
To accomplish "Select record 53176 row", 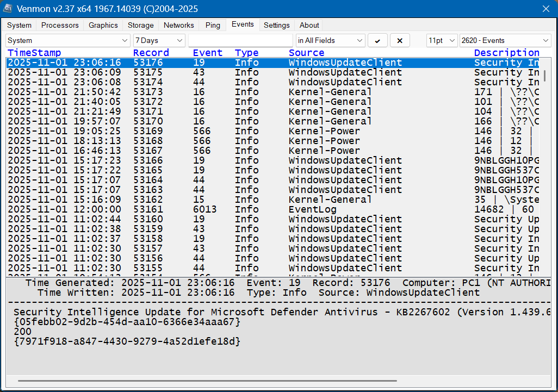I will pos(273,63).
